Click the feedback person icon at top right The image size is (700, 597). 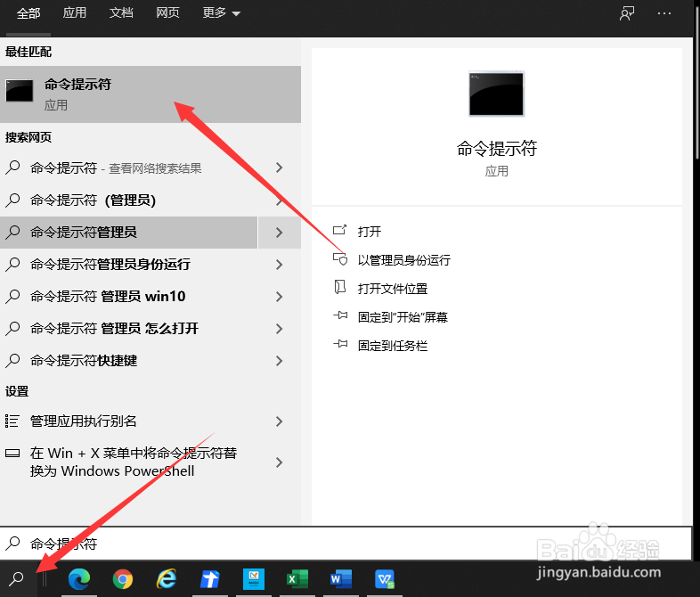[x=627, y=13]
